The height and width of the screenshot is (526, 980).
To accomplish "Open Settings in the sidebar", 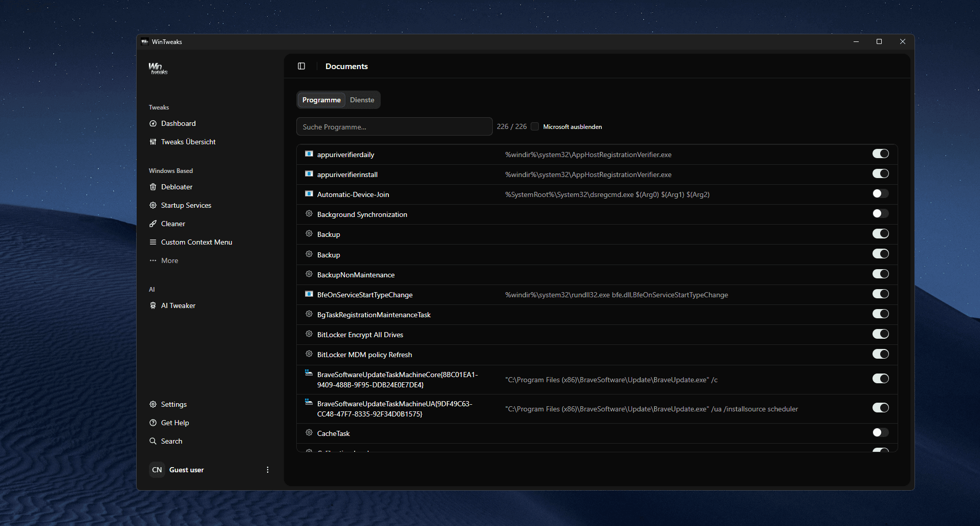I will [173, 404].
